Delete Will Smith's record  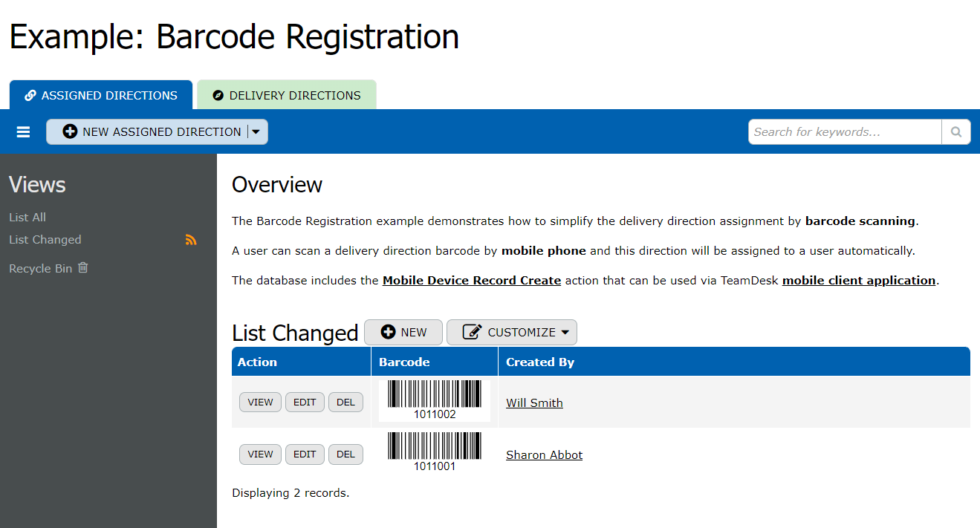point(345,402)
